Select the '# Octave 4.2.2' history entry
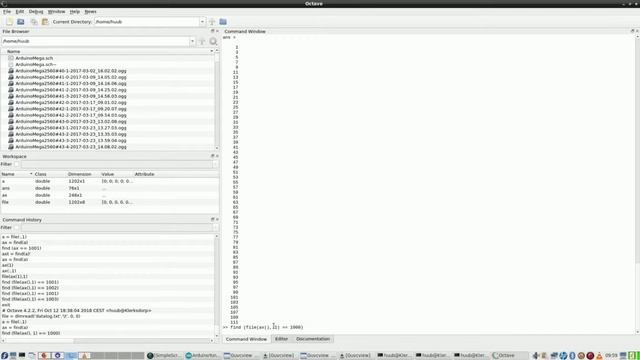 [x=76, y=310]
